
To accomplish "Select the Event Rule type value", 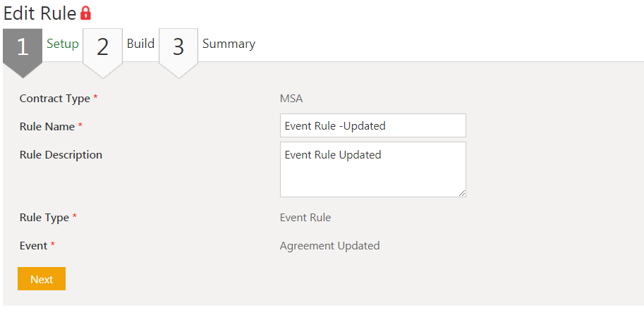I will click(305, 218).
